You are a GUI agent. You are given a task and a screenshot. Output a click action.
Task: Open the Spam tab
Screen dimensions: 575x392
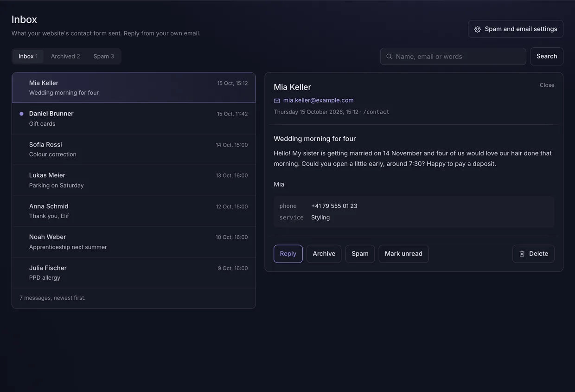coord(103,56)
